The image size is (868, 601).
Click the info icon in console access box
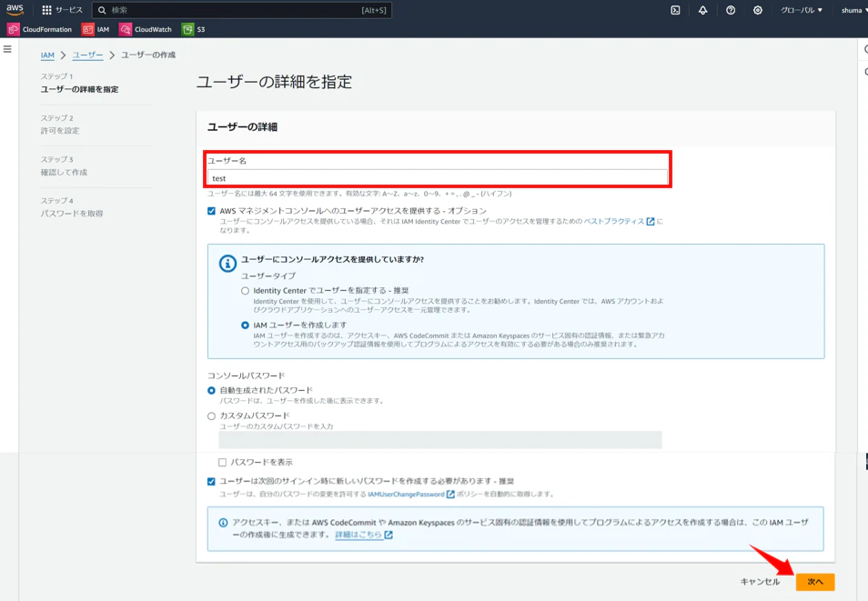click(x=227, y=264)
